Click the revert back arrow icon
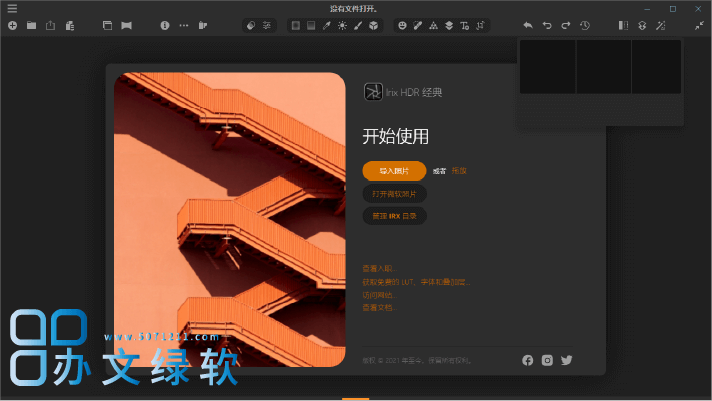Screen dimensions: 712x401 [528, 25]
